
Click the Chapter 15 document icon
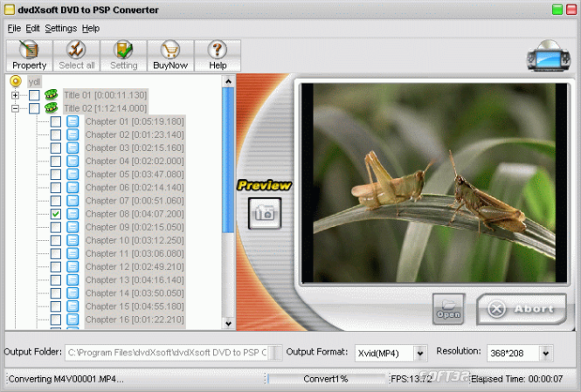[73, 306]
